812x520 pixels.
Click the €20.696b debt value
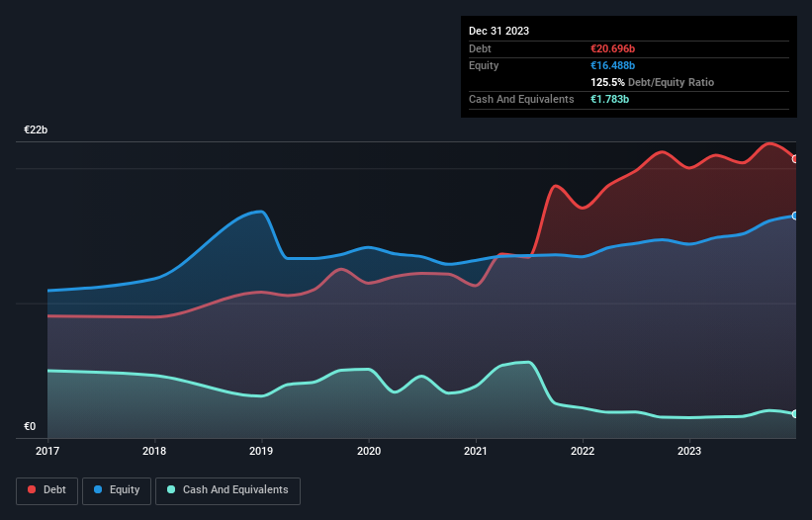point(612,48)
